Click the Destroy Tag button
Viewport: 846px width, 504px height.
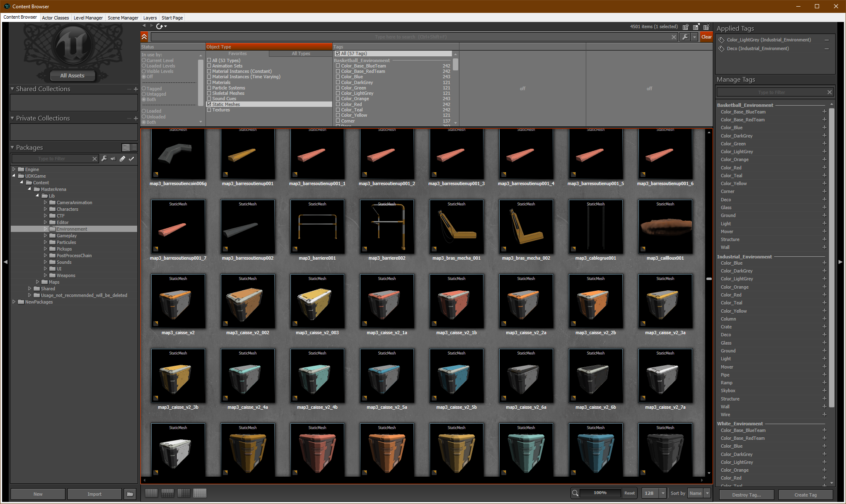746,494
